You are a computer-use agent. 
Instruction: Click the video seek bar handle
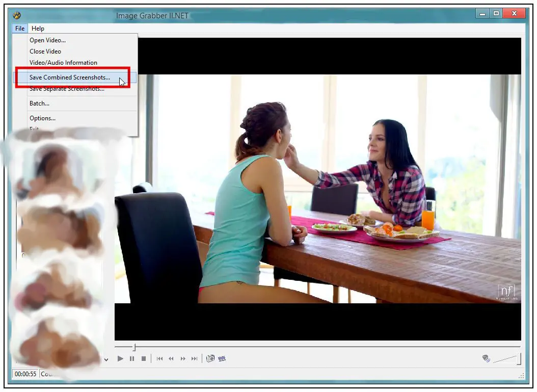(135, 348)
